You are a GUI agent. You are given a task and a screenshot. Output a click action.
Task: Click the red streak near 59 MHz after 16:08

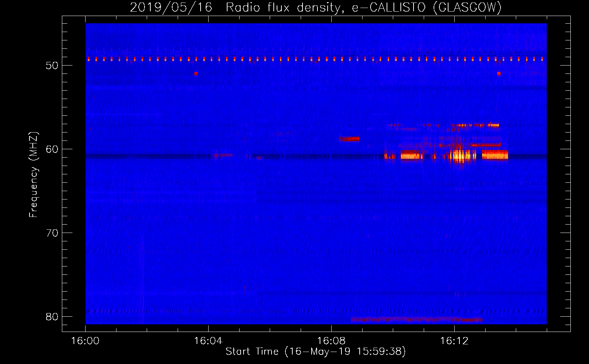pyautogui.click(x=349, y=139)
